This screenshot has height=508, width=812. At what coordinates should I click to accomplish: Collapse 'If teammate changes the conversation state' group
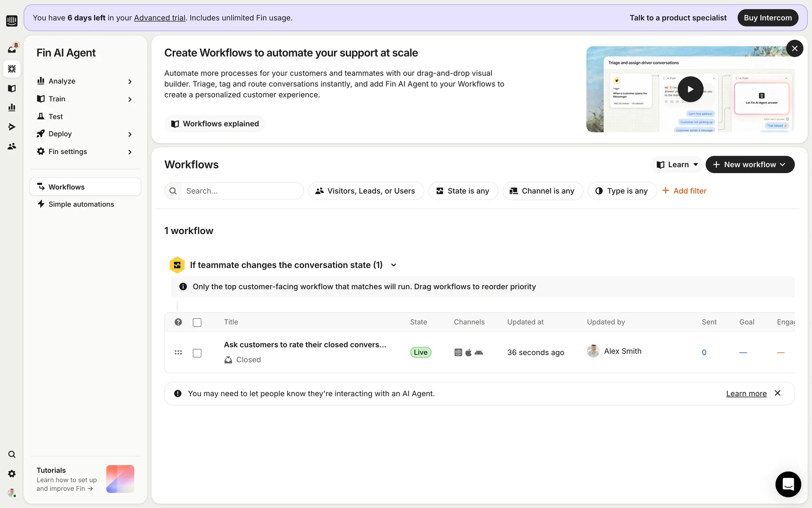click(394, 265)
